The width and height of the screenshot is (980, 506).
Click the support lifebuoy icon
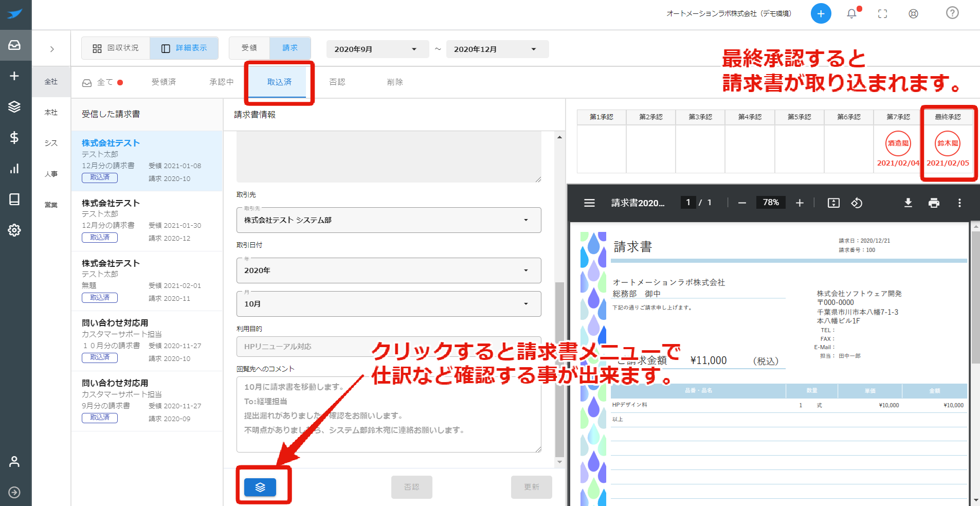click(x=913, y=14)
